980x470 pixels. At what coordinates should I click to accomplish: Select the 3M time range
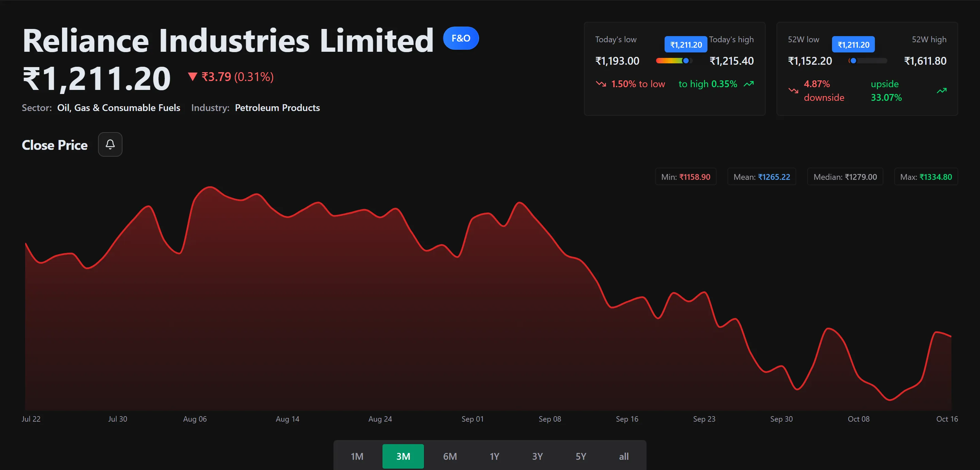pyautogui.click(x=403, y=456)
